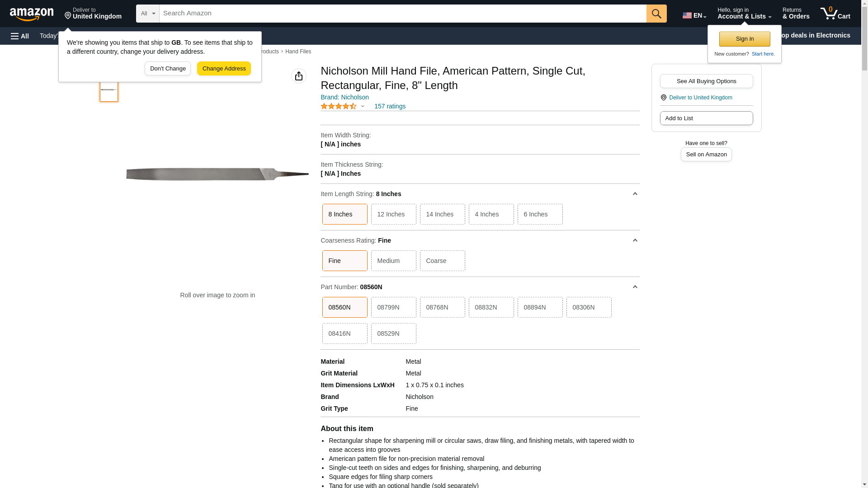Open the All search category dropdown
868x488 pixels.
[147, 14]
